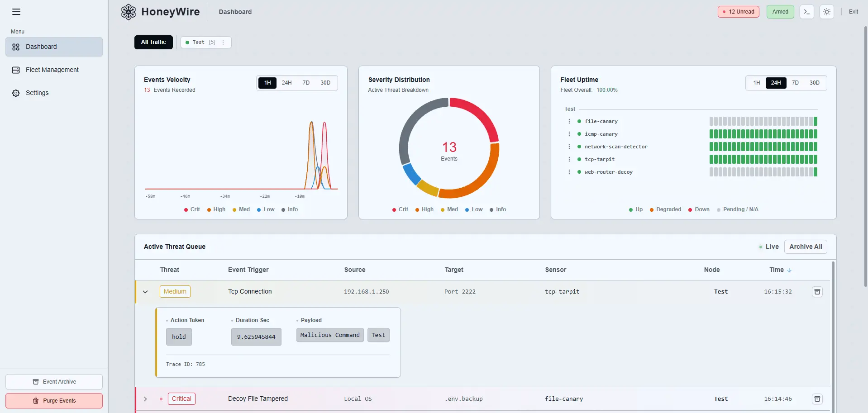
Task: Select Fleet Uptime 7D range
Action: (x=795, y=83)
